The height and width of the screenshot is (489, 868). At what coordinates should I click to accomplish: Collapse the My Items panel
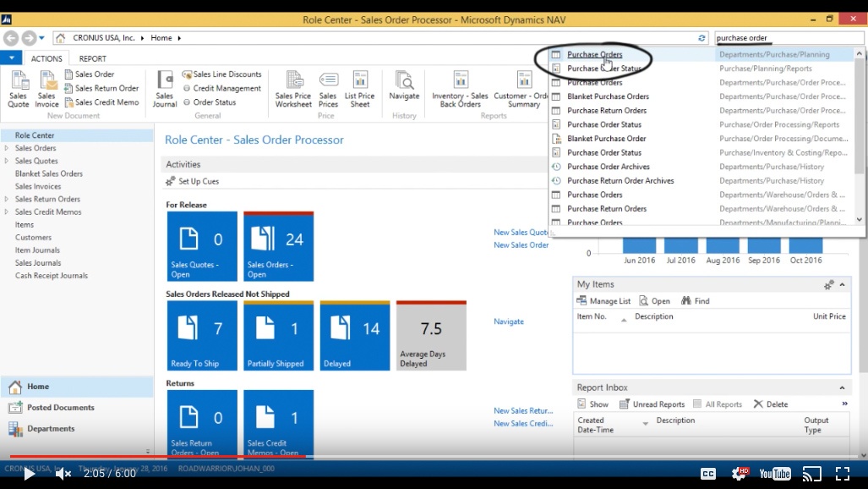842,285
